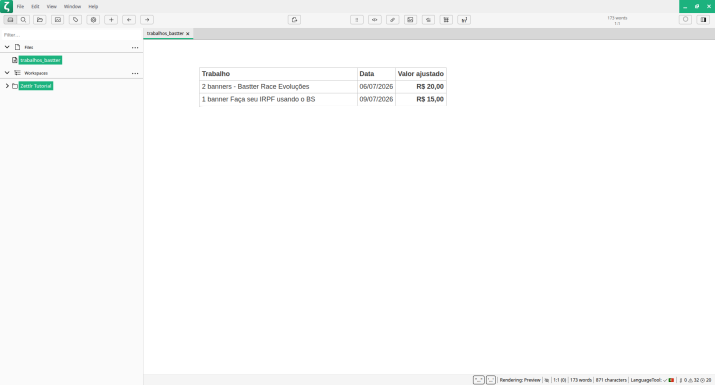The height and width of the screenshot is (385, 715).
Task: Apply code formatting with toolbar icon
Action: (x=375, y=20)
